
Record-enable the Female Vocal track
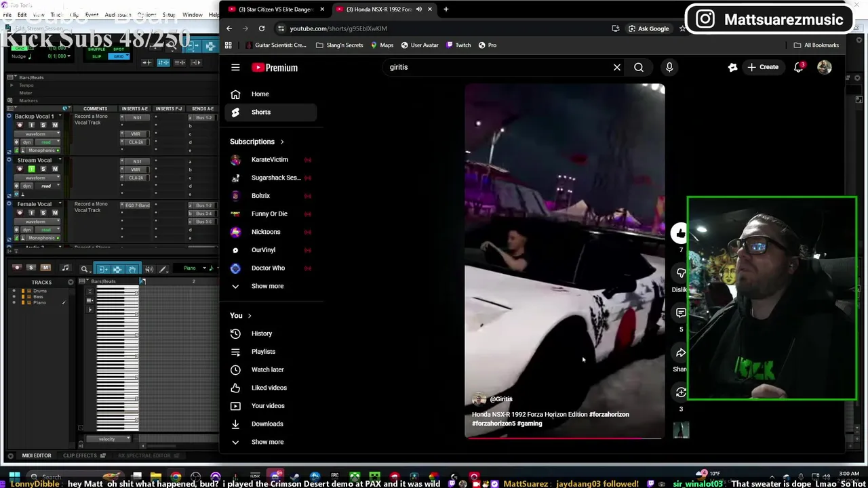click(20, 213)
